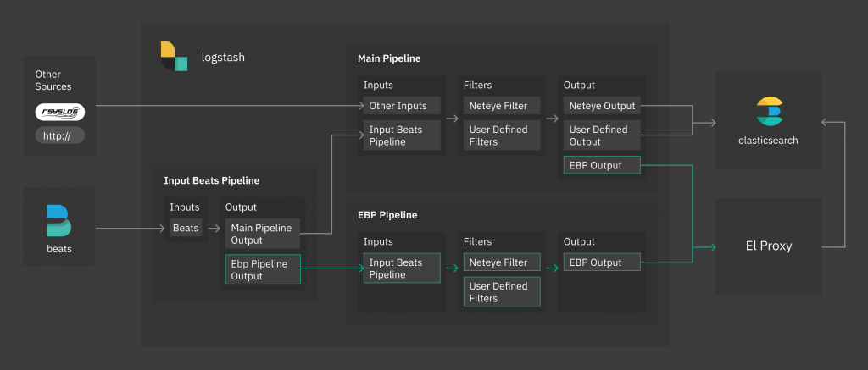The image size is (868, 370).
Task: Select the Other Sources heading
Action: click(53, 80)
